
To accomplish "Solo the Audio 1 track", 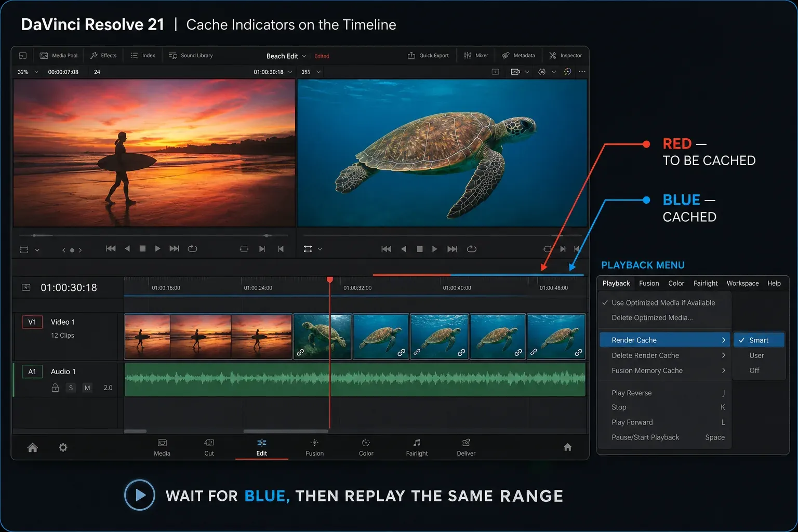I will (71, 388).
